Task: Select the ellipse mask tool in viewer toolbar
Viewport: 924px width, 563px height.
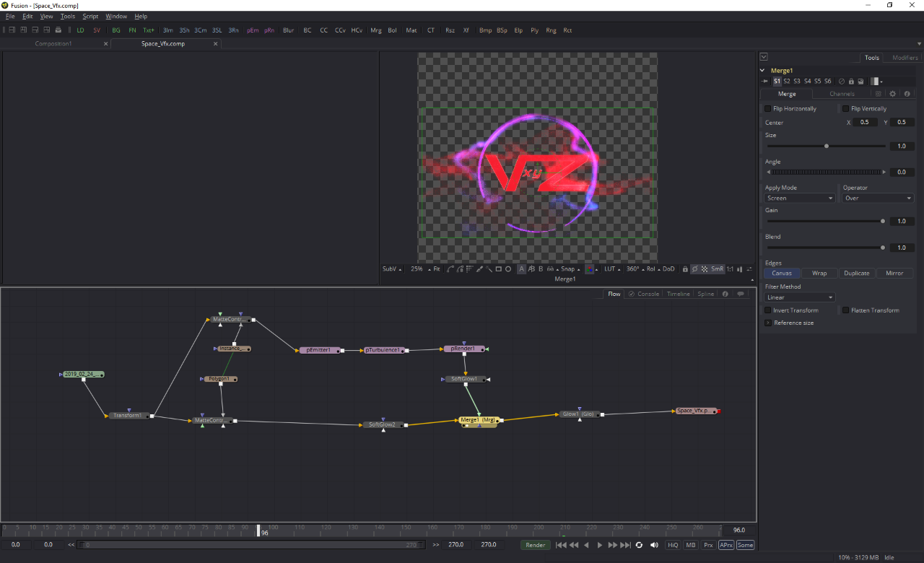Action: click(508, 269)
